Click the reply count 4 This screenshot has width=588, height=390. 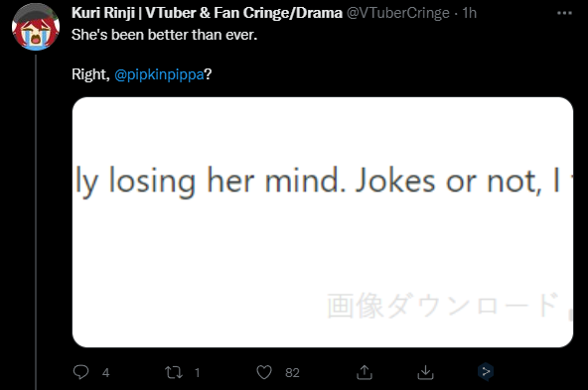[x=105, y=373]
